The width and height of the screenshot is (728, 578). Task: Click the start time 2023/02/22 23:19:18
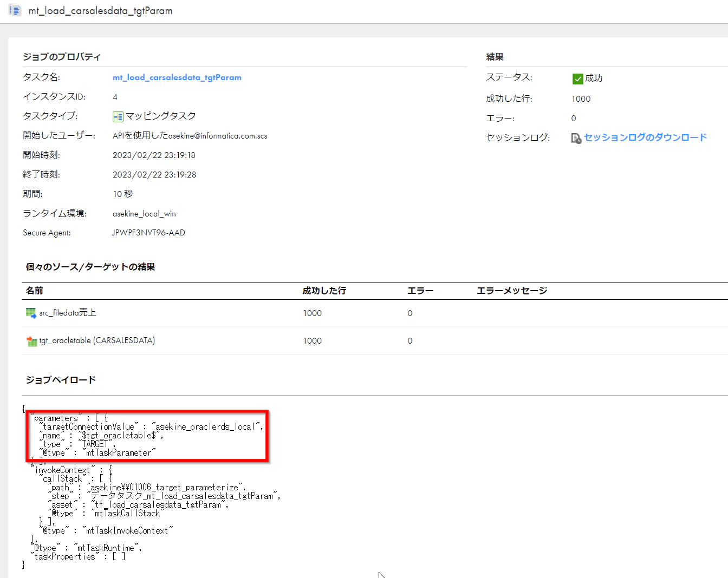click(x=154, y=155)
